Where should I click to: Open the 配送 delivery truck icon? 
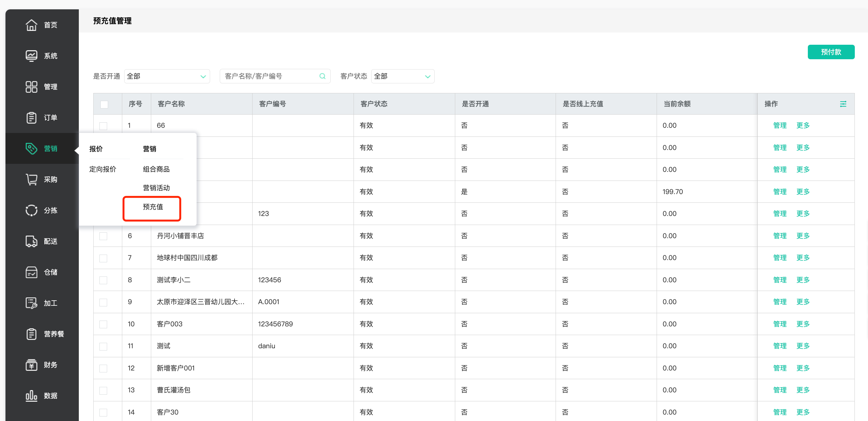pos(31,241)
